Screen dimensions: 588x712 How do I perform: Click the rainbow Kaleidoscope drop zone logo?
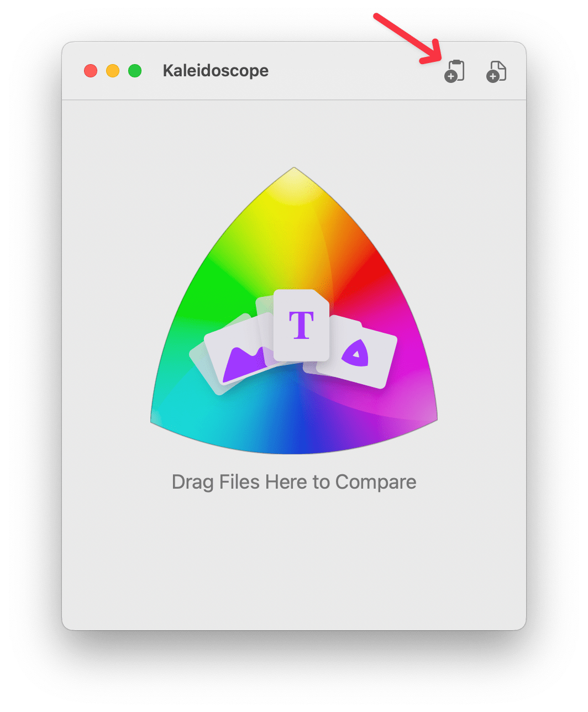coord(294,311)
